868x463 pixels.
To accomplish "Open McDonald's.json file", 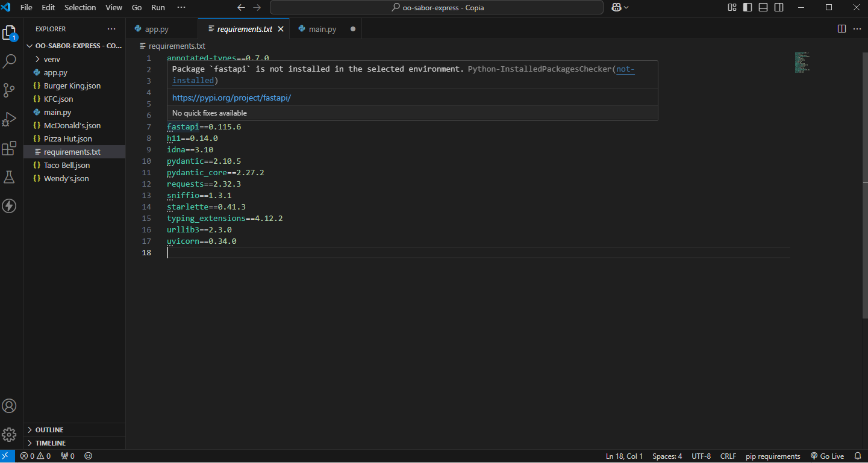I will (x=74, y=125).
